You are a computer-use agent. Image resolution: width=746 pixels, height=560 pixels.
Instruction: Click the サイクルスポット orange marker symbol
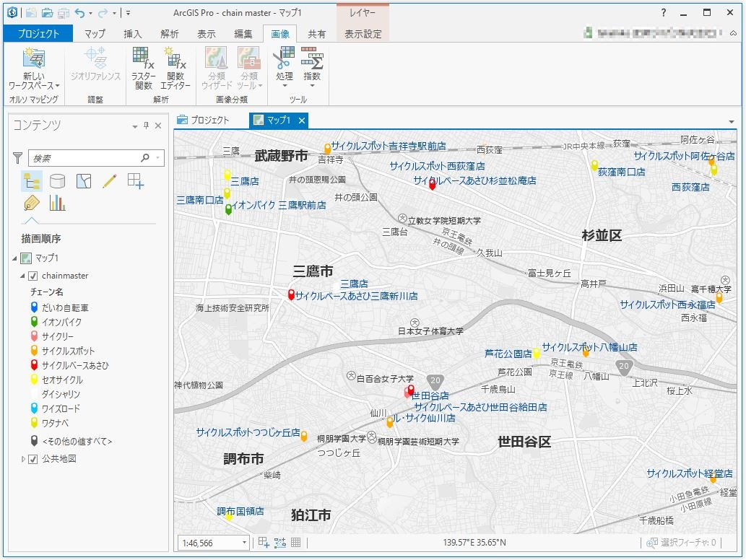34,351
